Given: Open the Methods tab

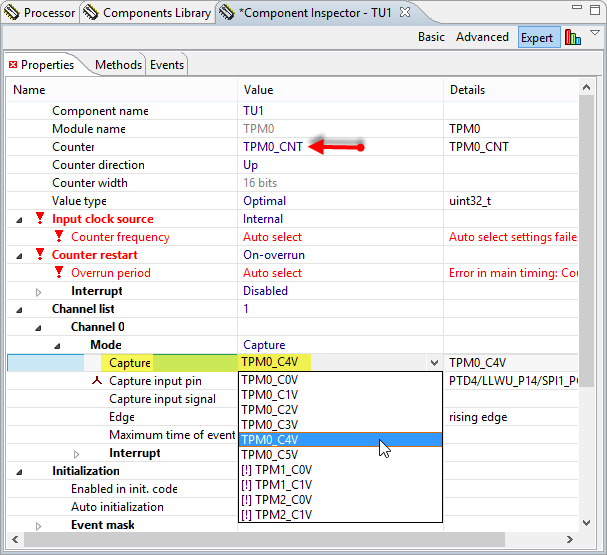Looking at the screenshot, I should tap(118, 65).
